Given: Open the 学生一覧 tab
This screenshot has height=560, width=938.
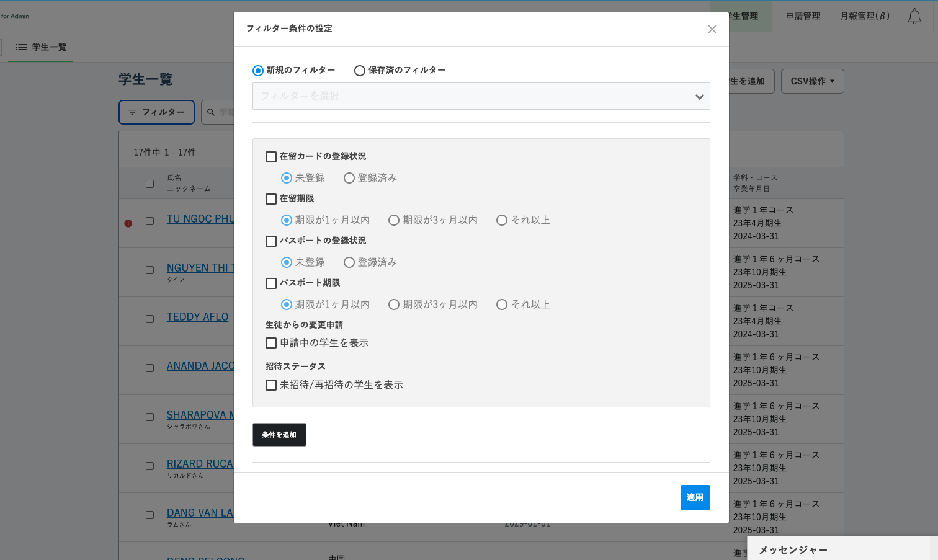Looking at the screenshot, I should coord(41,47).
